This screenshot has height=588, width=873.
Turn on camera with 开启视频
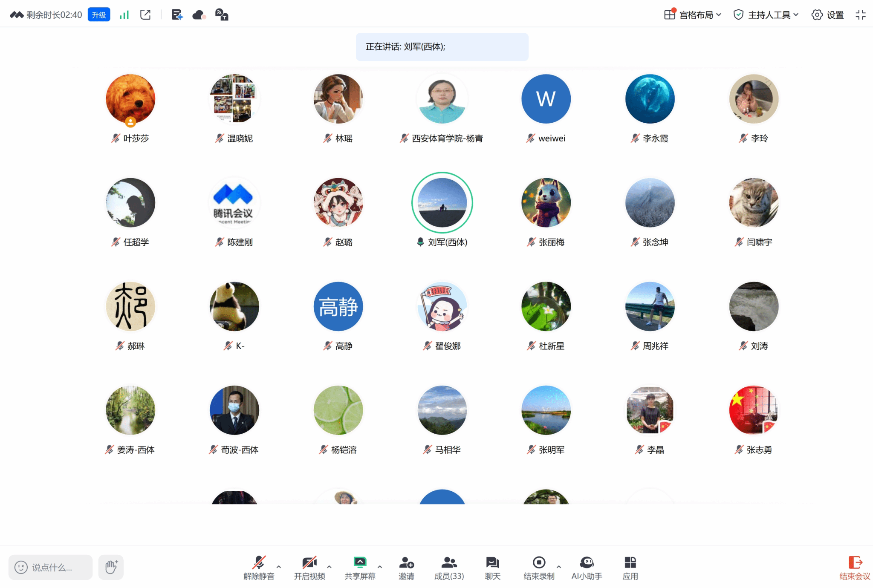[x=309, y=568]
